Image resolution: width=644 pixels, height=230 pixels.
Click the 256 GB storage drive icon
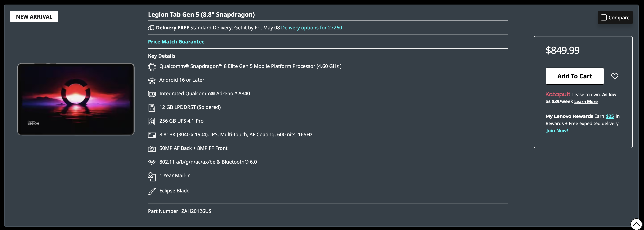pyautogui.click(x=151, y=121)
